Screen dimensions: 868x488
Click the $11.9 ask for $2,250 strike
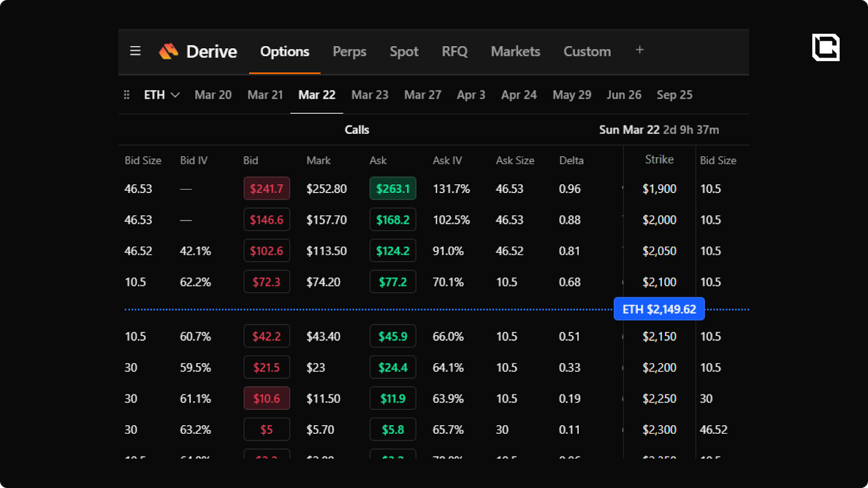point(393,399)
